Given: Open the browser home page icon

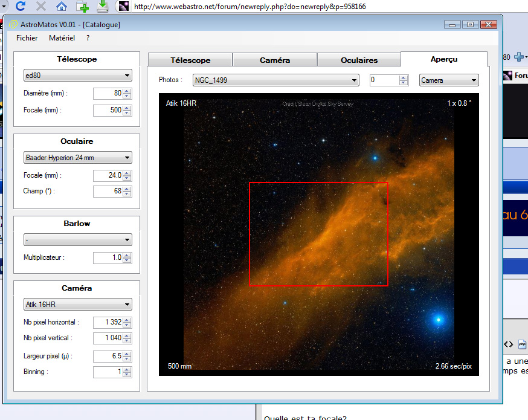Looking at the screenshot, I should tap(61, 6).
